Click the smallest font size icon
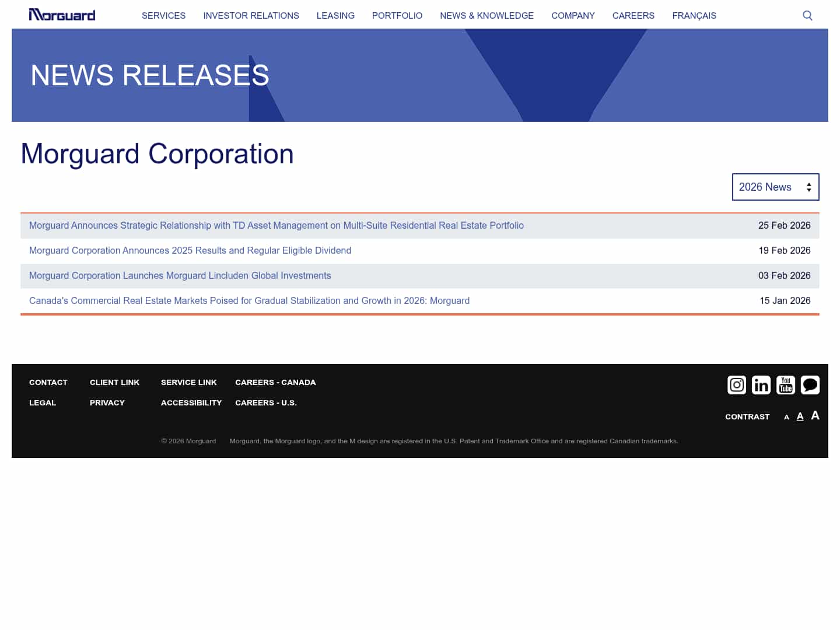Viewport: 840px width, 630px height. [x=786, y=417]
